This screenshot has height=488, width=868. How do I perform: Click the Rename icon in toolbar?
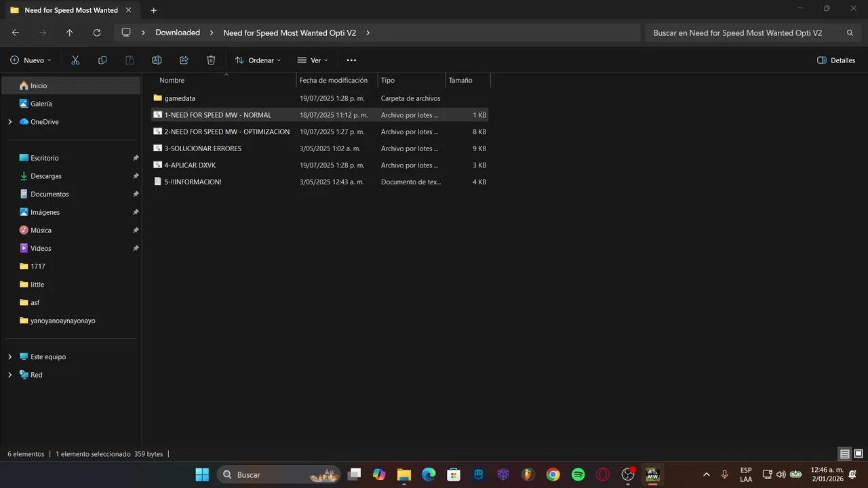(x=157, y=60)
